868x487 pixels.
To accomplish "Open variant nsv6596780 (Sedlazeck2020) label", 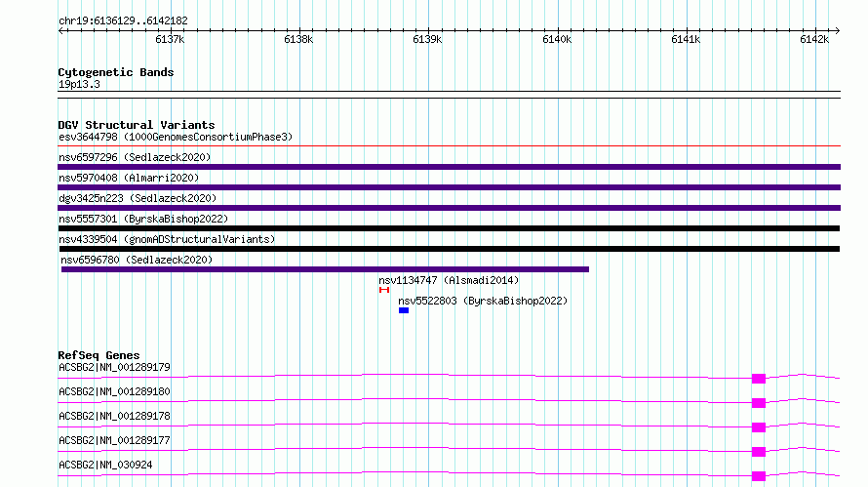I will pyautogui.click(x=137, y=260).
